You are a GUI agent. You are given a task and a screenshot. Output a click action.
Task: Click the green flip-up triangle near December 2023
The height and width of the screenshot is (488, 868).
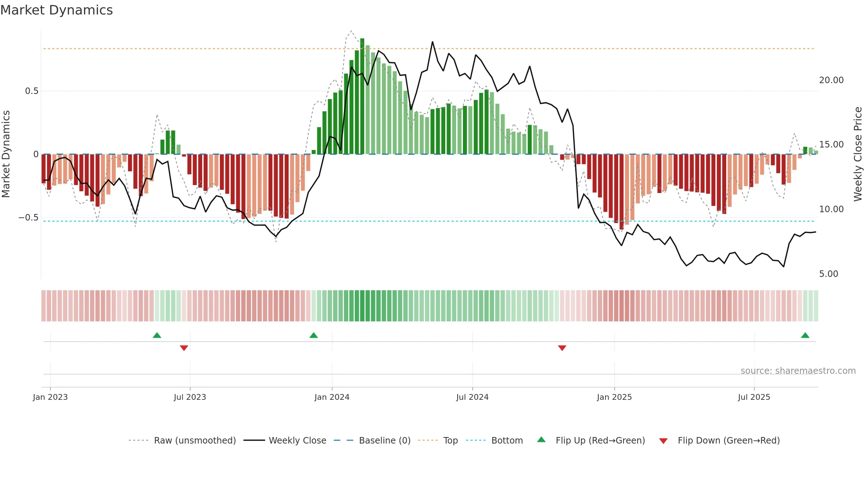pos(314,335)
